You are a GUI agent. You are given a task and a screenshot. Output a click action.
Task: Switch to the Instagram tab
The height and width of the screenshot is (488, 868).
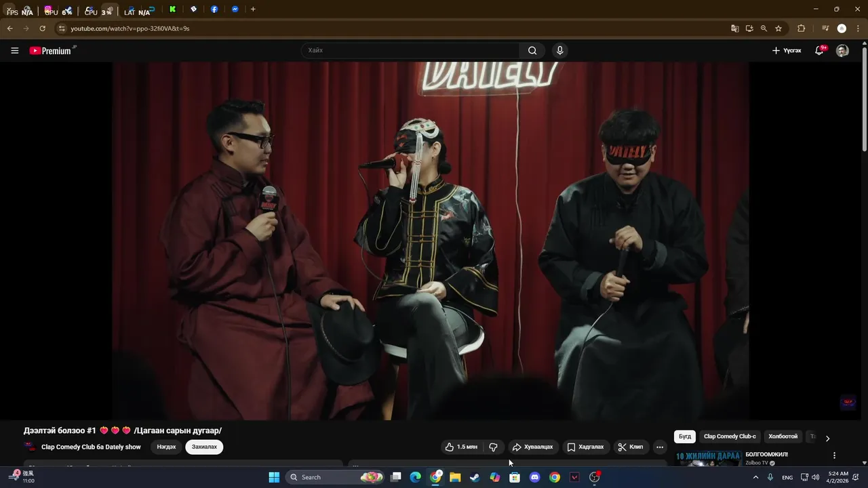coord(48,9)
